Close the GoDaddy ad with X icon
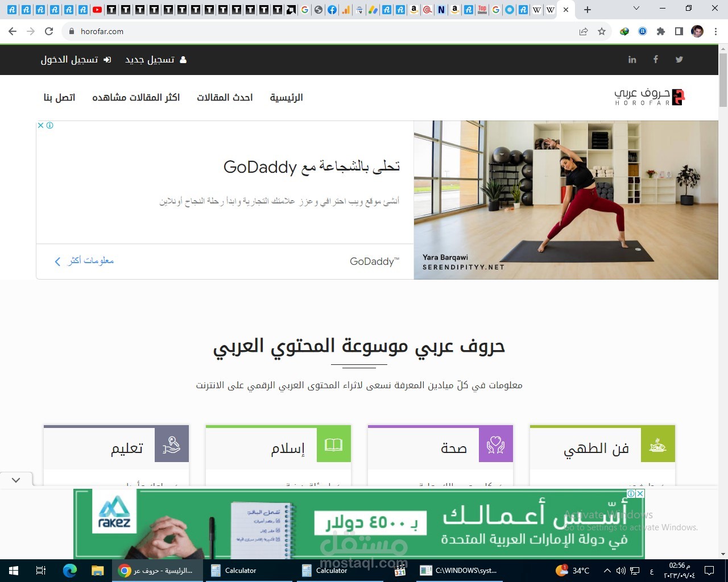This screenshot has height=582, width=728. pos(41,126)
